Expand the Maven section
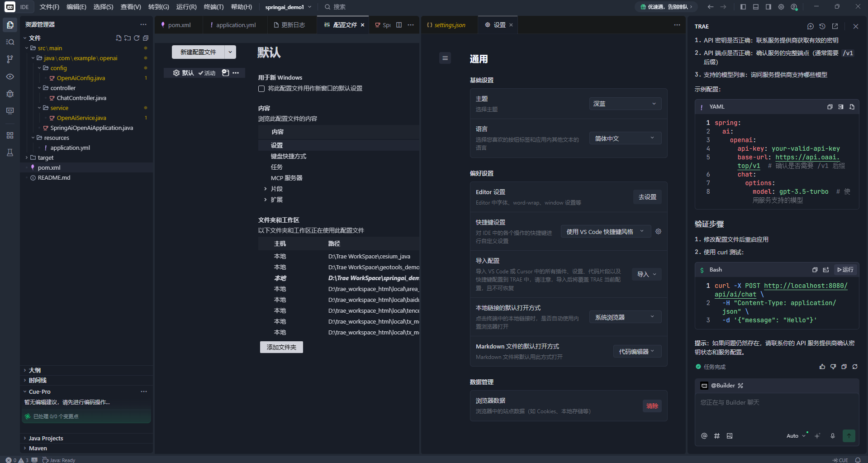This screenshot has width=868, height=463. (25, 448)
